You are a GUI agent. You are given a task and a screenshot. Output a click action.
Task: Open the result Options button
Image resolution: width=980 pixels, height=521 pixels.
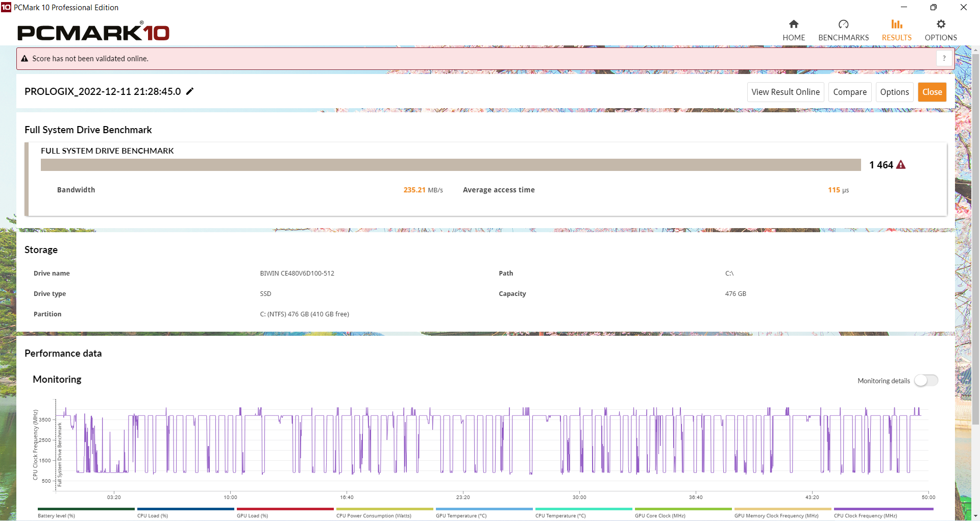pyautogui.click(x=894, y=92)
